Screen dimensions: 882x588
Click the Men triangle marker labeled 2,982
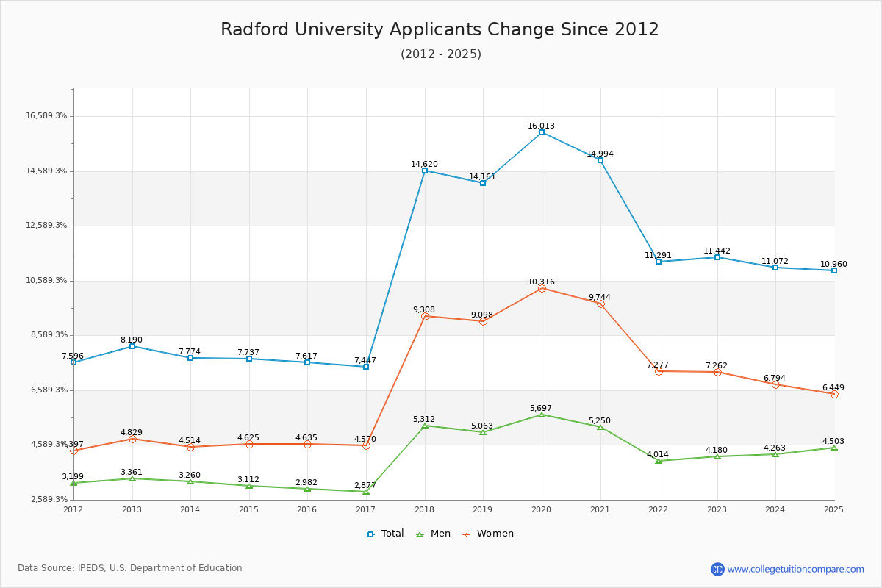click(307, 489)
